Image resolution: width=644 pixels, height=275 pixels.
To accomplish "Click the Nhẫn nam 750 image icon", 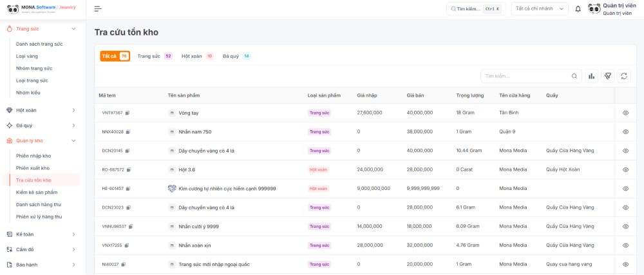I will [x=172, y=132].
